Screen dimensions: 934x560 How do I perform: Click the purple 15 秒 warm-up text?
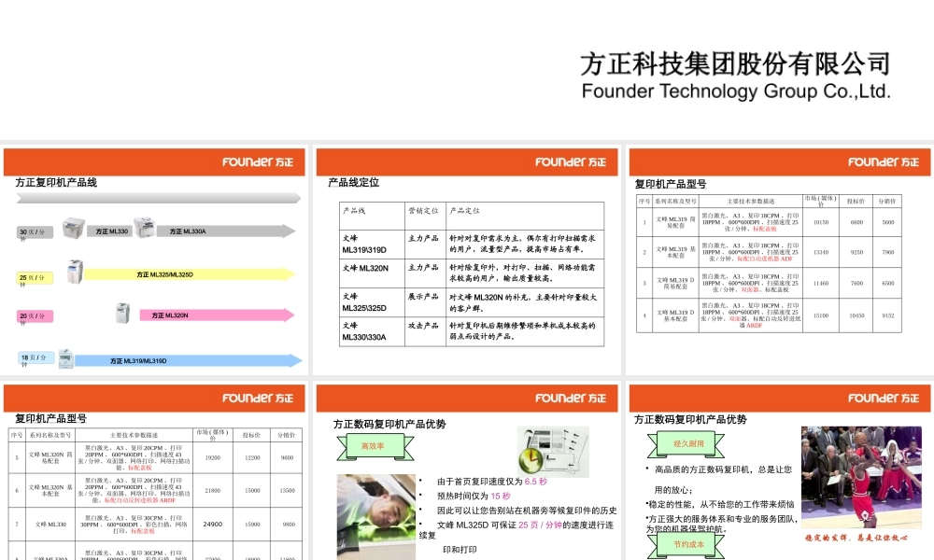coord(501,496)
